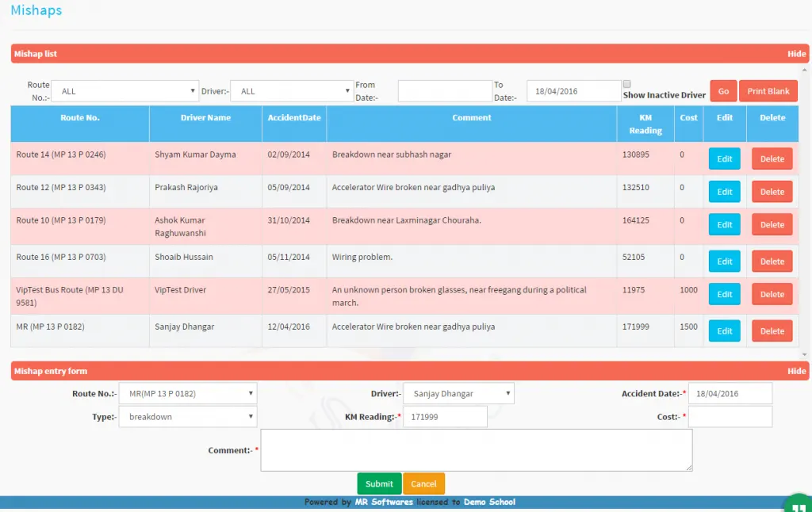Submit the mishap entry form
812x512 pixels.
(x=379, y=483)
